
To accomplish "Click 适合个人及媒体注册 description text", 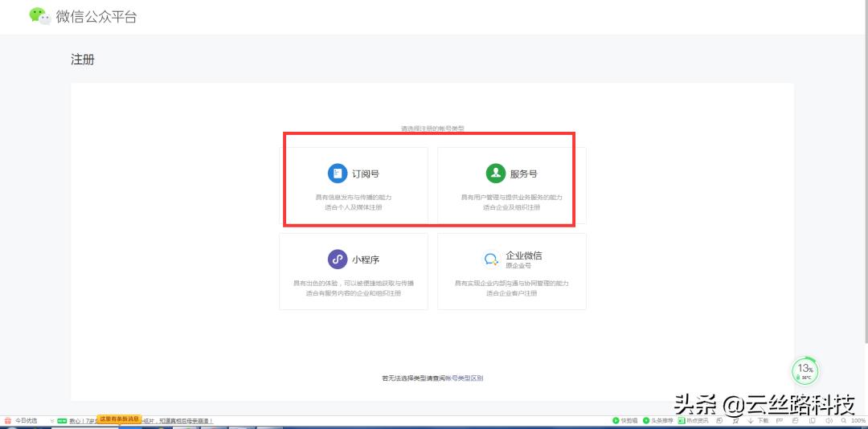I will (353, 207).
